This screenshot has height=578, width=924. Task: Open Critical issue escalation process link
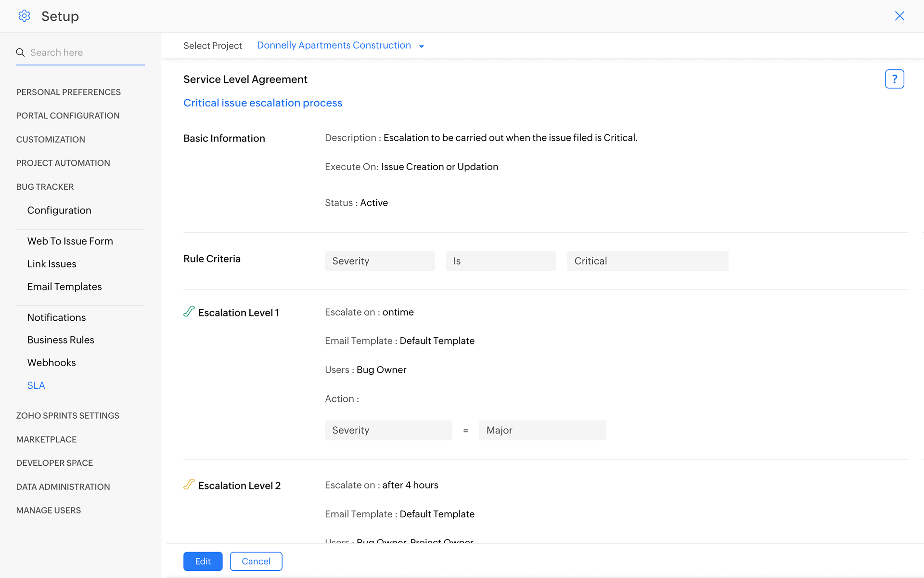tap(263, 103)
